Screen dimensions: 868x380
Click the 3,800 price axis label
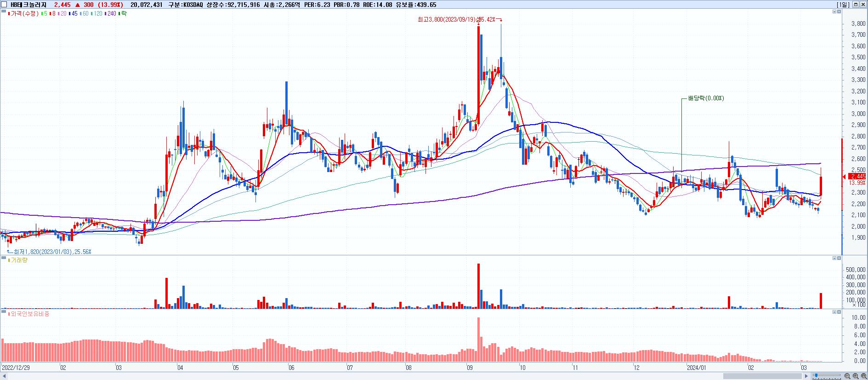point(858,23)
